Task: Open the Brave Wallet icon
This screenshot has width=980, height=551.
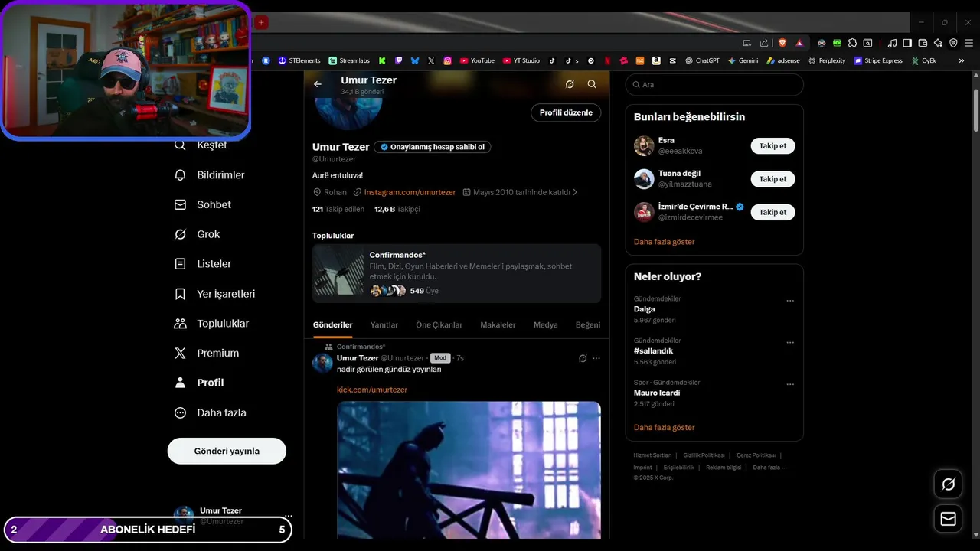Action: (923, 43)
